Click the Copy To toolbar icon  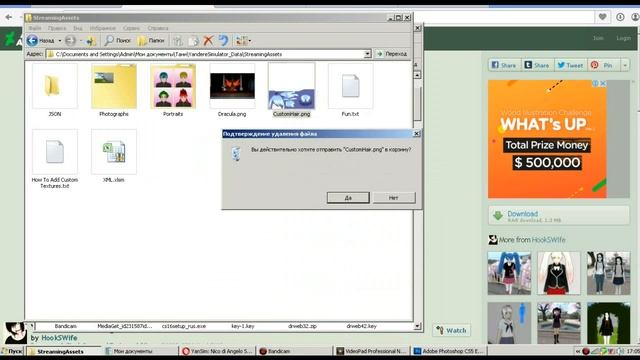[193, 40]
